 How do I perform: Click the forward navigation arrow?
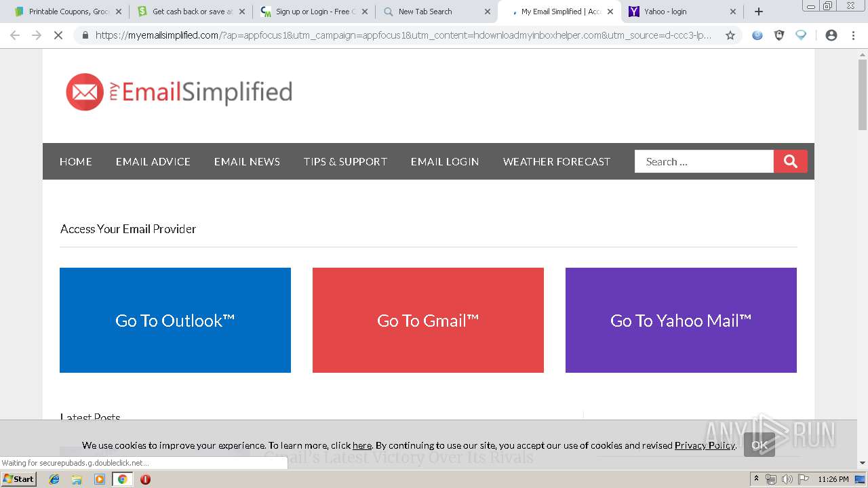[37, 35]
